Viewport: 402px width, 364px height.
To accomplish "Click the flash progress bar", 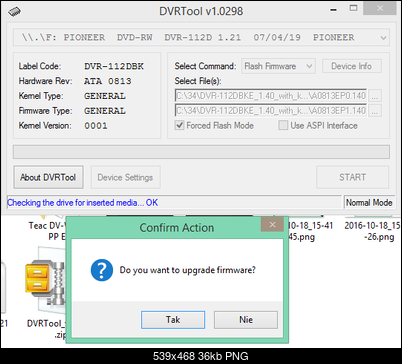I will [x=201, y=152].
